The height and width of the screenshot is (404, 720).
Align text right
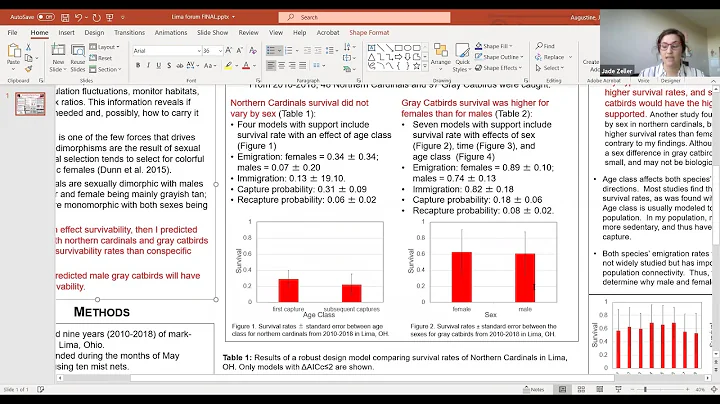(292, 66)
